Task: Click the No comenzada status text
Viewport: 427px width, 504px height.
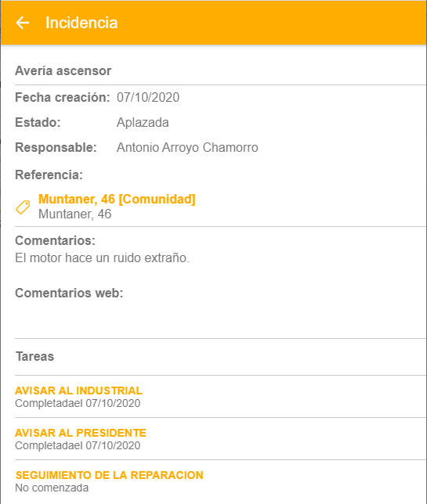Action: point(52,488)
